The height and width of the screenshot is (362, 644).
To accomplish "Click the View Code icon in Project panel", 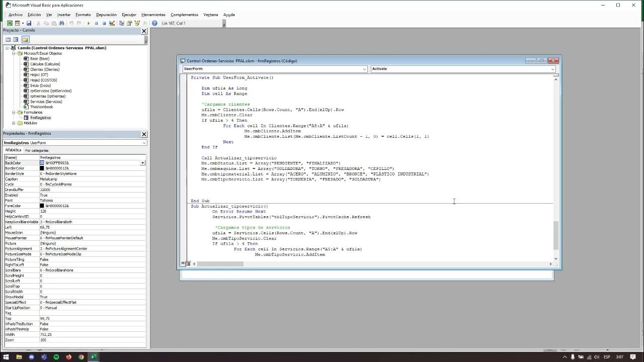I will coord(8,40).
